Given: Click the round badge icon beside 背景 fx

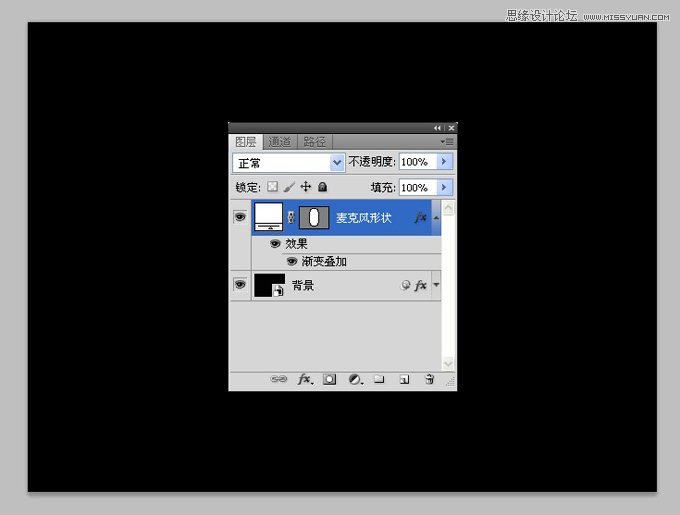Looking at the screenshot, I should [405, 285].
